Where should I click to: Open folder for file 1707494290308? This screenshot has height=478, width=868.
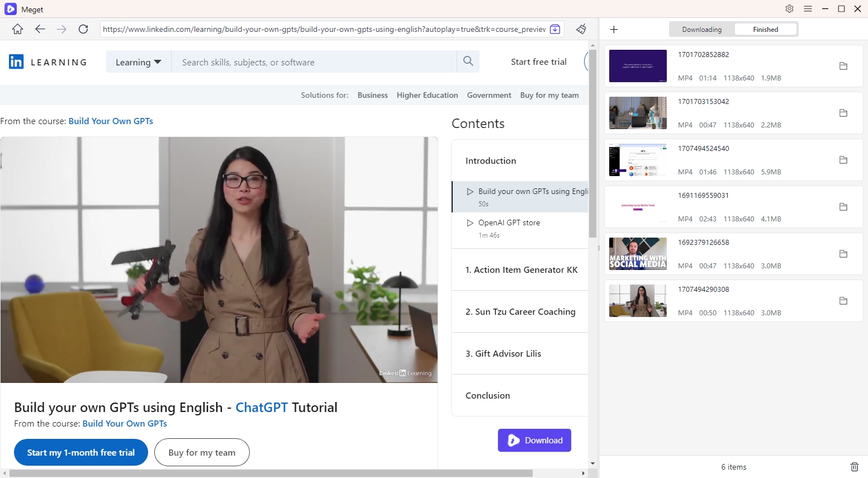click(843, 301)
